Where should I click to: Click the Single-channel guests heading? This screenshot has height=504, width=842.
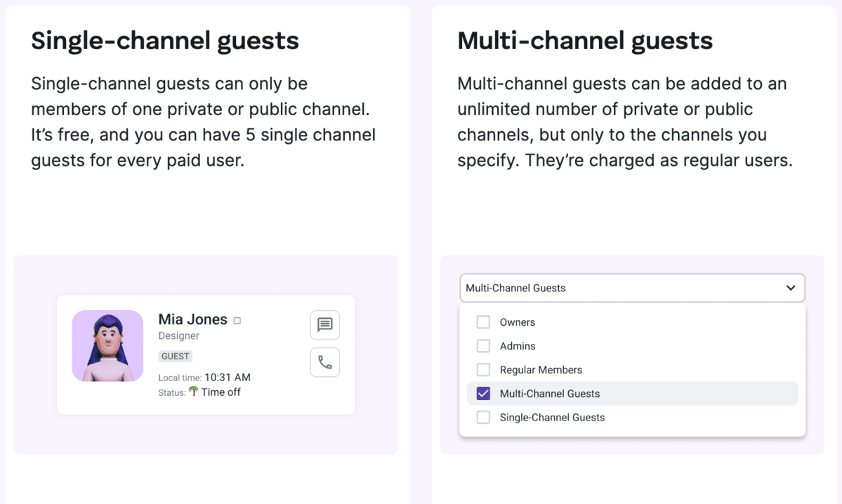click(x=164, y=41)
